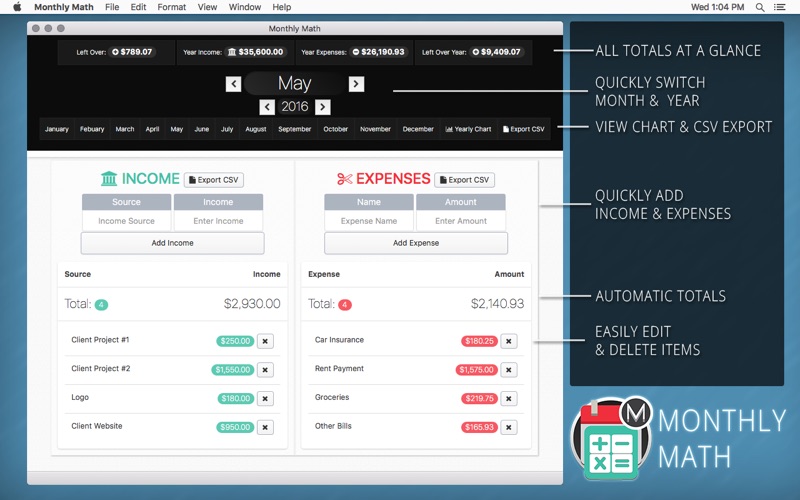Focus the Enter Amount input field
Viewport: 800px width, 500px height.
(x=461, y=221)
